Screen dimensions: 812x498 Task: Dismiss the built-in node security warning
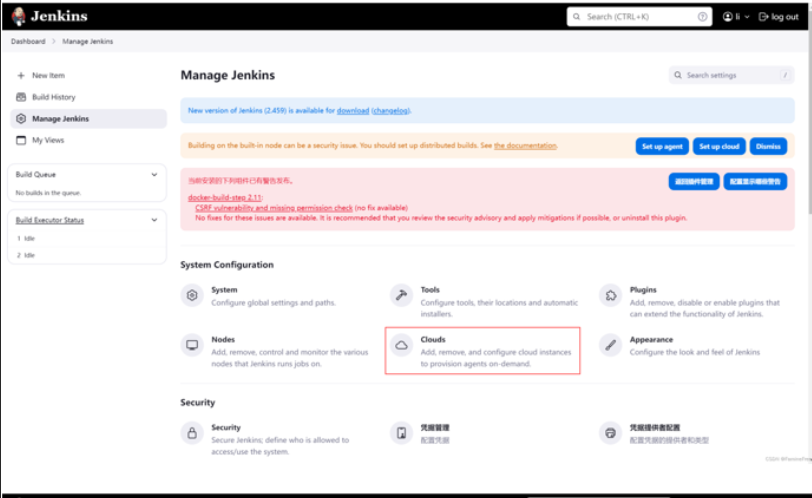767,146
